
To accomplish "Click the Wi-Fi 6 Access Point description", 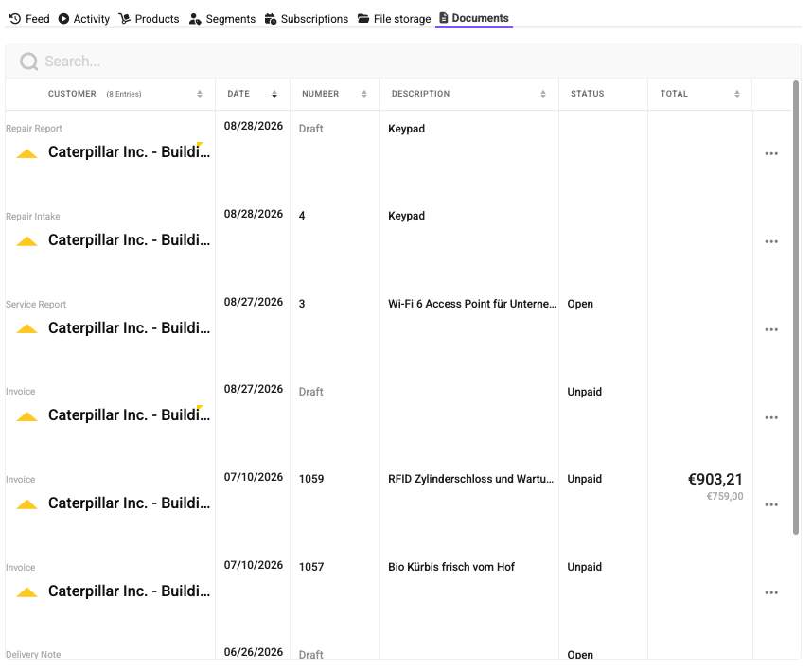I will [472, 304].
